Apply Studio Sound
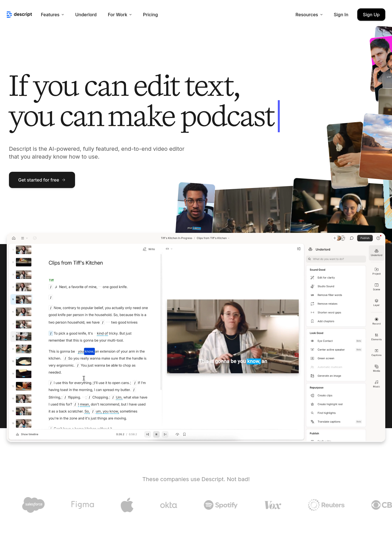 [336, 286]
